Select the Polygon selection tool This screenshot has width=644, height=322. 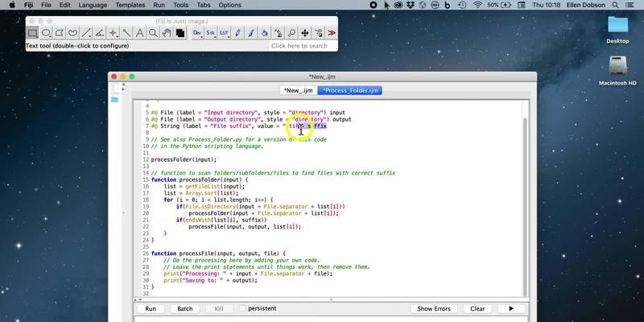tap(60, 33)
